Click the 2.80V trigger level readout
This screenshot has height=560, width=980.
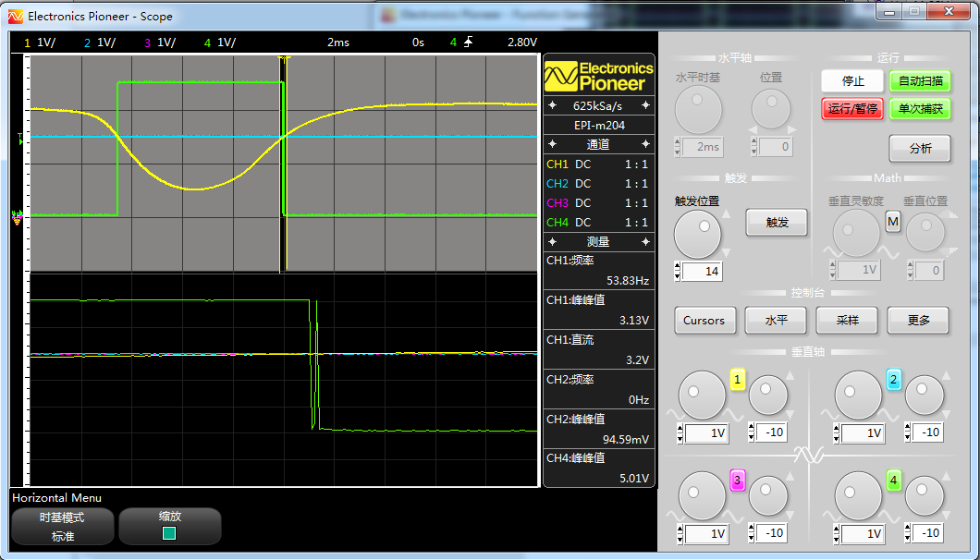521,42
